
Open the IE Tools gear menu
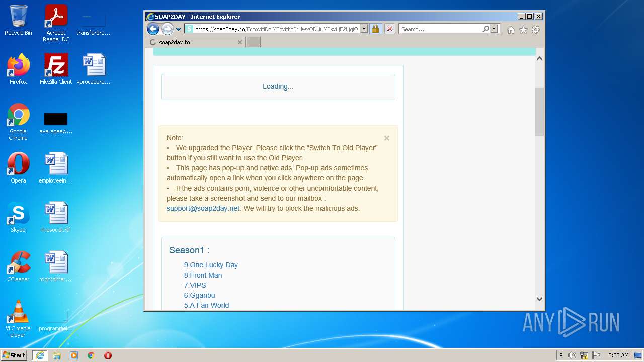(536, 30)
